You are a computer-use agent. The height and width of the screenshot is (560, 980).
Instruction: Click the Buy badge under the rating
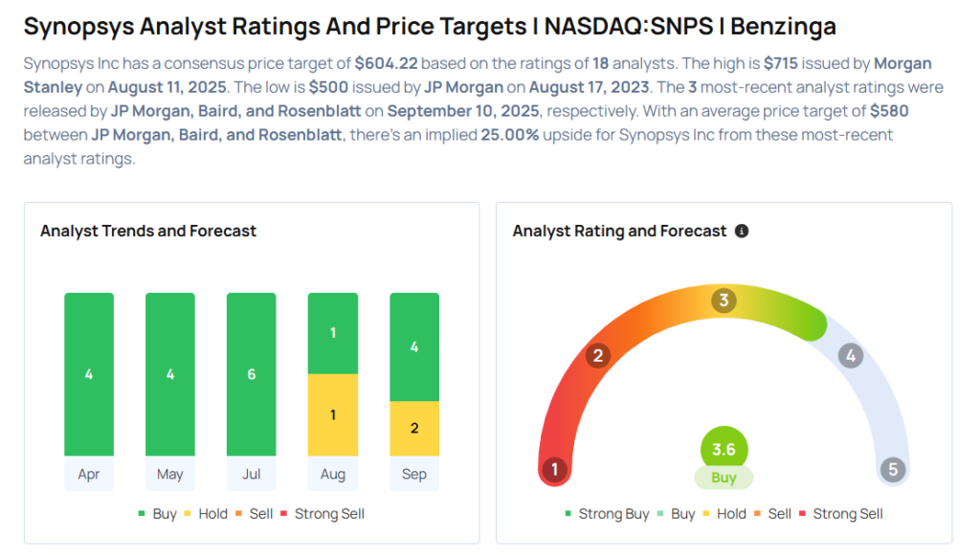click(x=724, y=478)
